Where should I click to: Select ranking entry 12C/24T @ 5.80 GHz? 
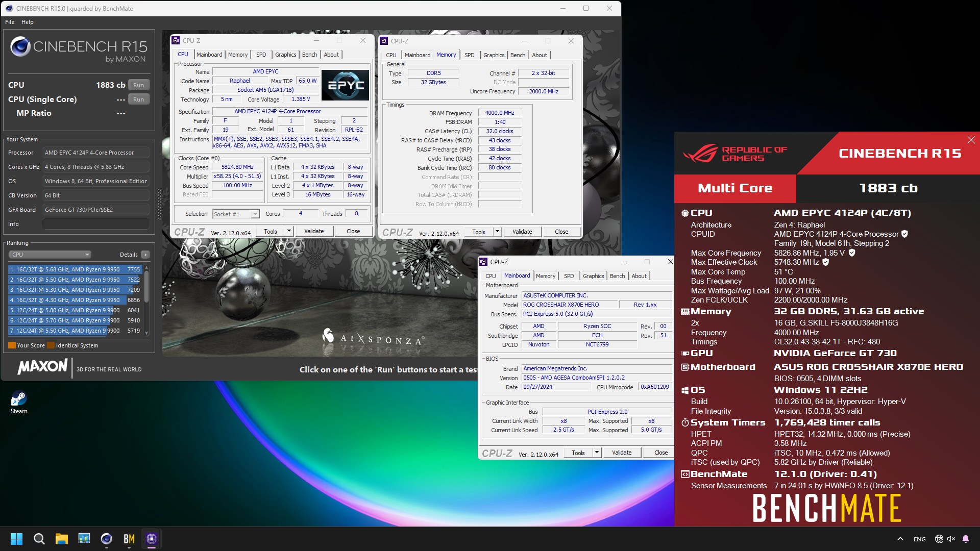click(75, 310)
